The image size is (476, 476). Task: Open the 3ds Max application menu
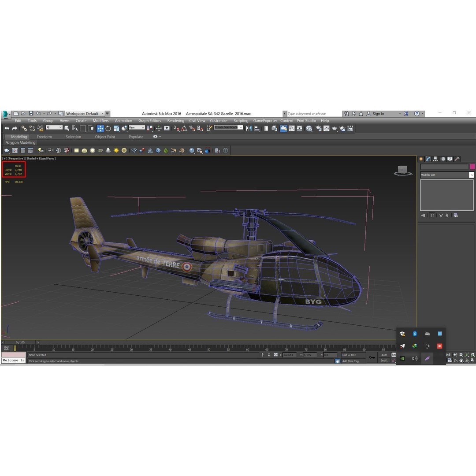tap(6, 115)
